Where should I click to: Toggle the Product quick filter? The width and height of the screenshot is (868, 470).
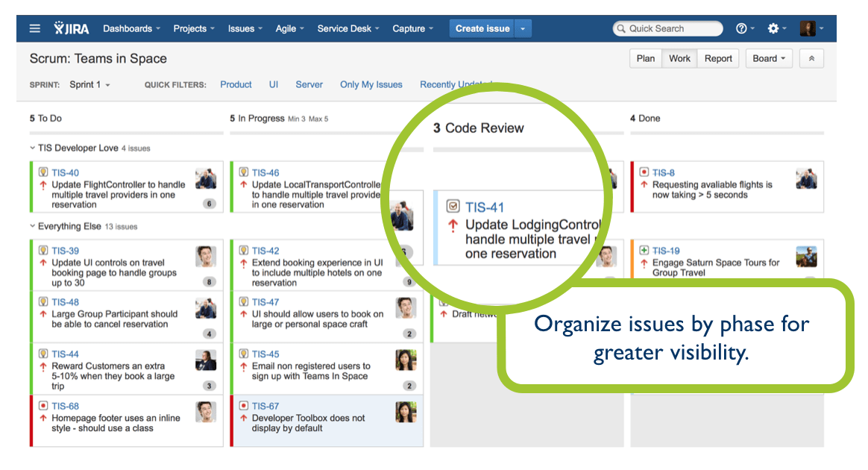tap(236, 84)
